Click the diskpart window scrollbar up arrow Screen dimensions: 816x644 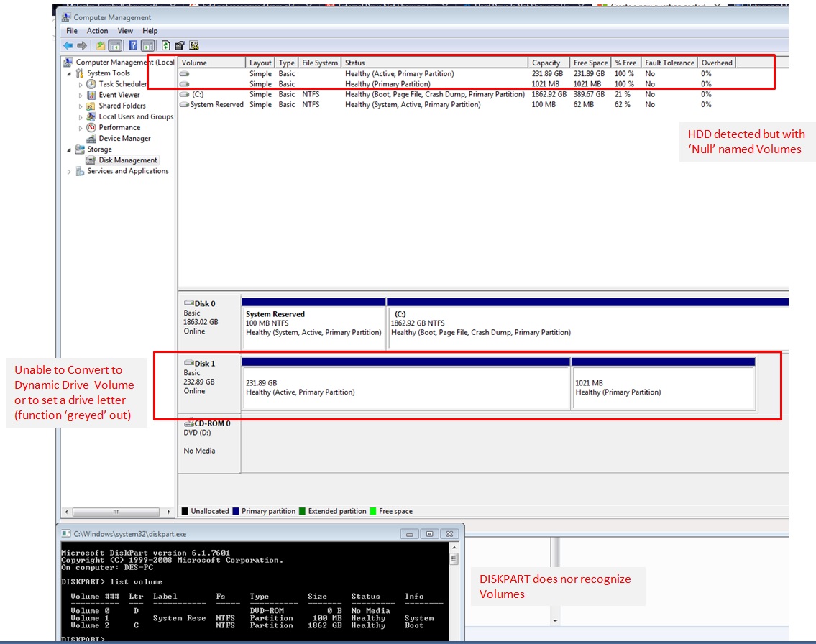click(454, 548)
